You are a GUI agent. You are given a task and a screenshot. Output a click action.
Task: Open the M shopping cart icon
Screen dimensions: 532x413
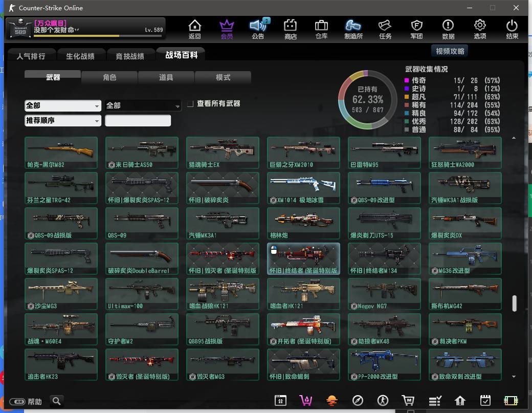408,400
